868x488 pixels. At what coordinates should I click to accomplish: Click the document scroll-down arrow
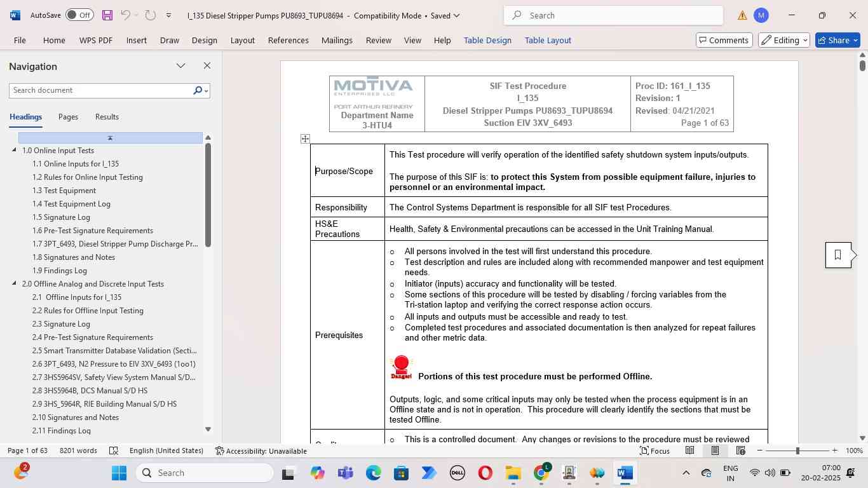pos(862,438)
